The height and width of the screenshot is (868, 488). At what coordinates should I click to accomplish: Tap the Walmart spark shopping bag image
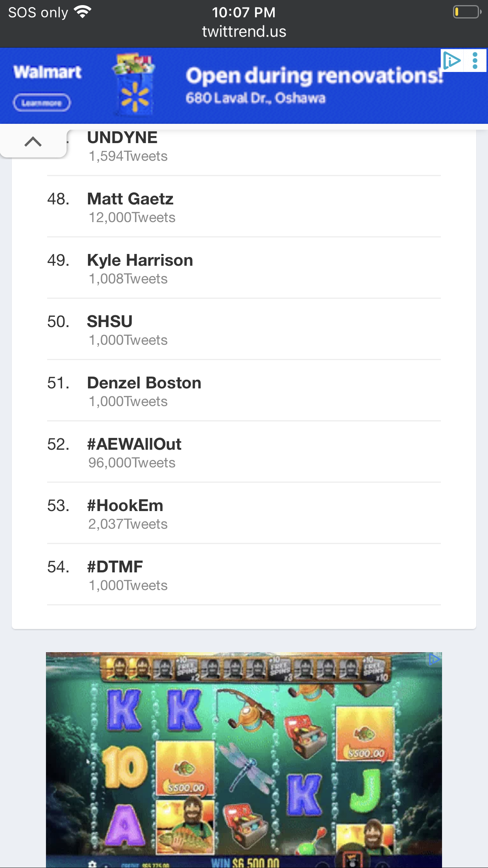tap(134, 85)
